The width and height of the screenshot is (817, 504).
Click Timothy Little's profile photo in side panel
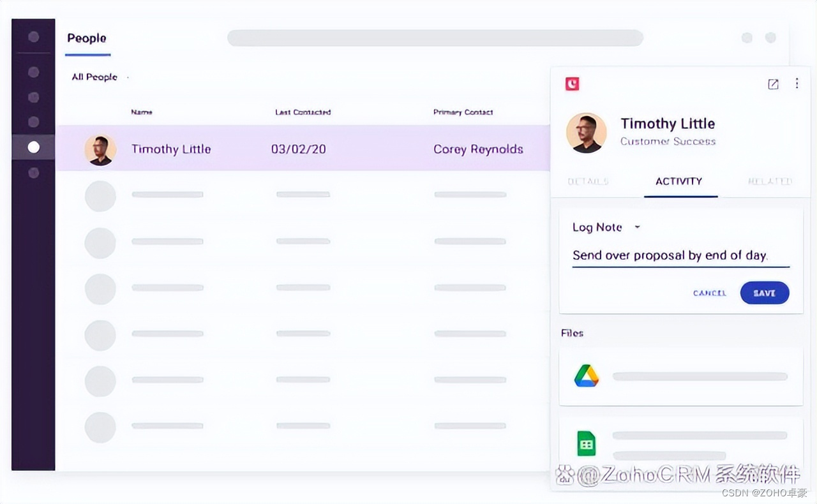point(586,133)
